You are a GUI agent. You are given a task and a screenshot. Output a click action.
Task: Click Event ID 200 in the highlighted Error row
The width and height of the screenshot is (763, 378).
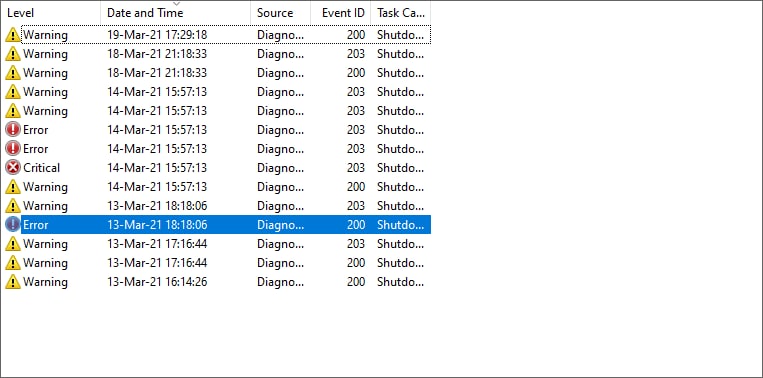356,225
